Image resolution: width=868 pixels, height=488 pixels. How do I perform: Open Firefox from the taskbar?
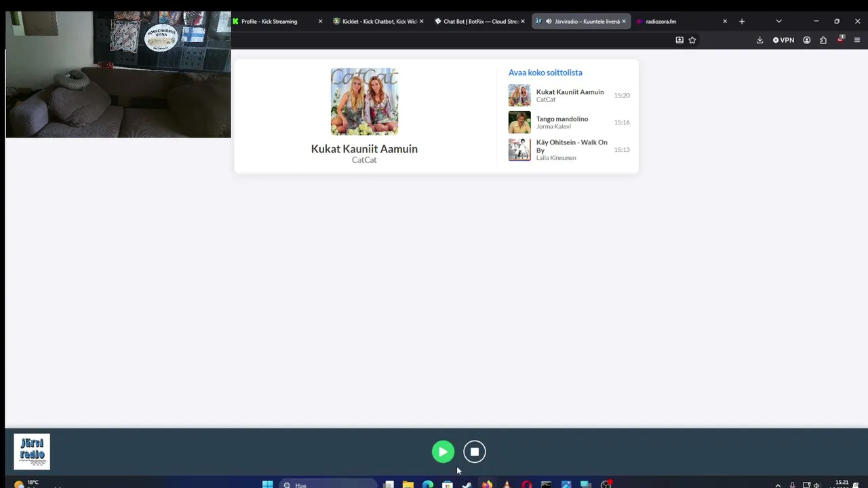click(487, 484)
